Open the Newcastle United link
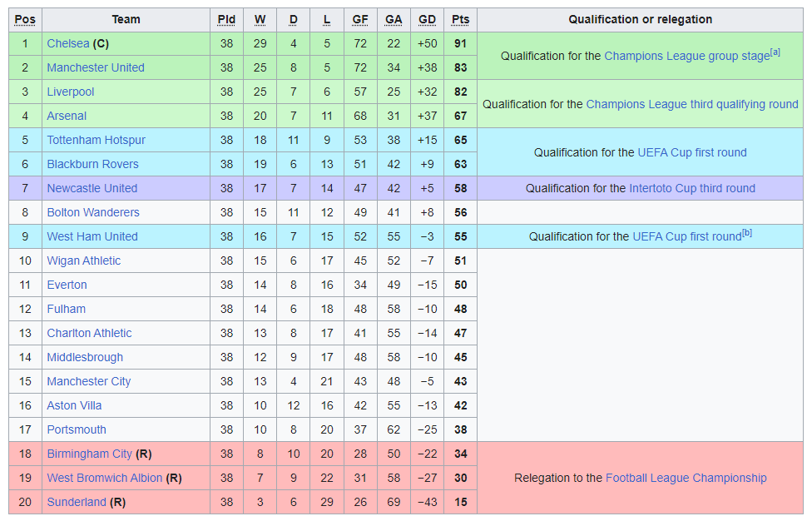This screenshot has height=521, width=812. 92,189
